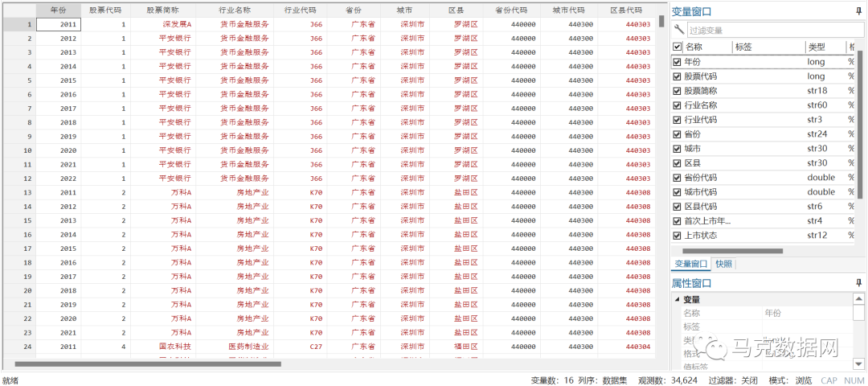Click the C27 industry code cell

300,346
